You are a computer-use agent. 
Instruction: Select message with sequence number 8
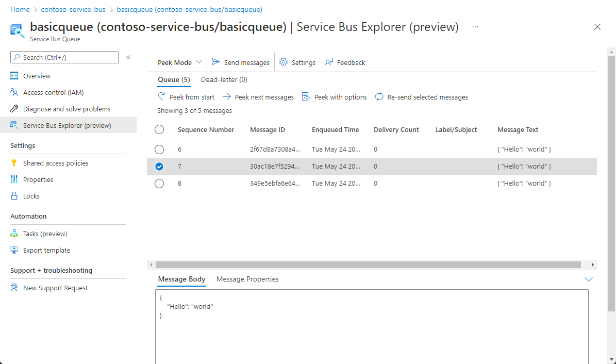coord(159,184)
